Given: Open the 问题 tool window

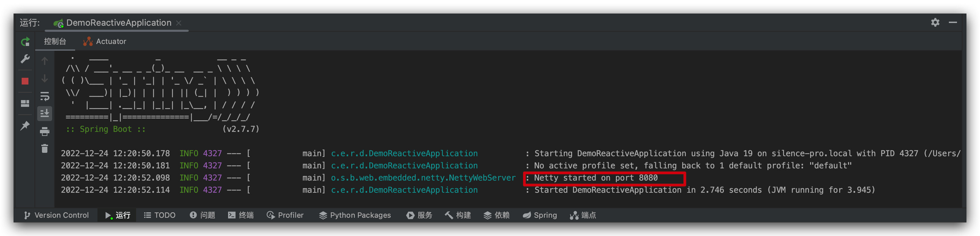Looking at the screenshot, I should (202, 215).
